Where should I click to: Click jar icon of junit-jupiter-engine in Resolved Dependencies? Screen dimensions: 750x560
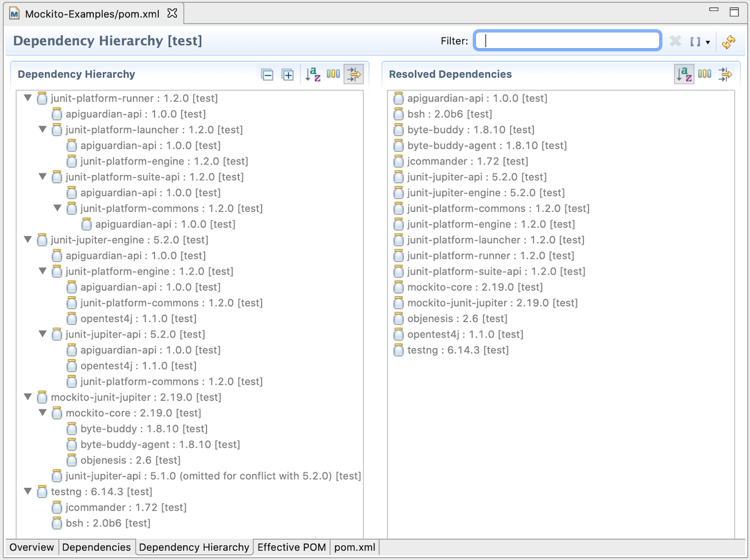(x=399, y=192)
